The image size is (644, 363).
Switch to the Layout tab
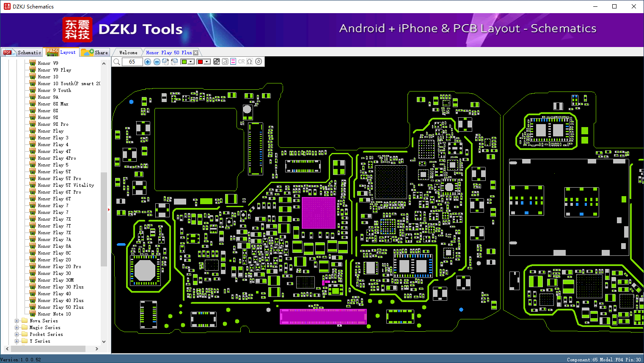pos(61,52)
